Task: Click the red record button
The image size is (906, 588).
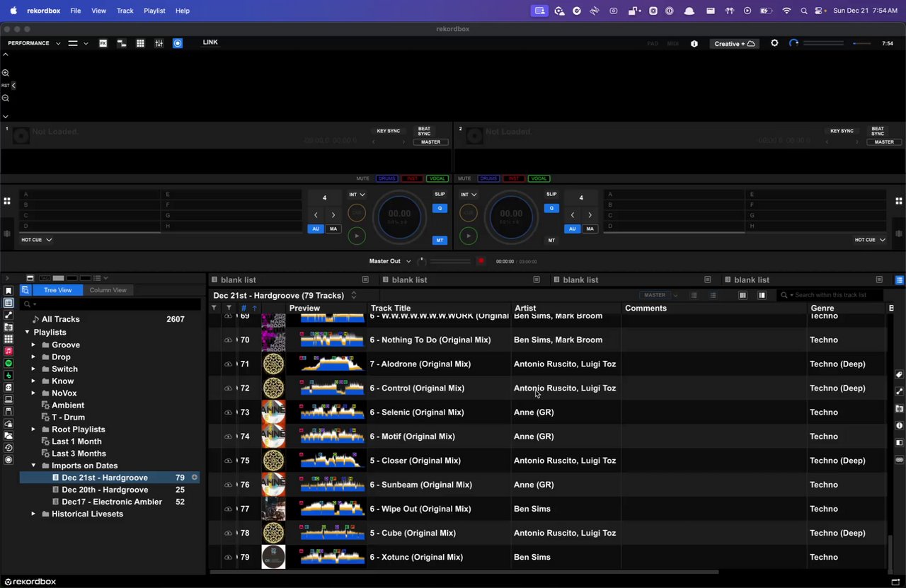Action: click(481, 261)
